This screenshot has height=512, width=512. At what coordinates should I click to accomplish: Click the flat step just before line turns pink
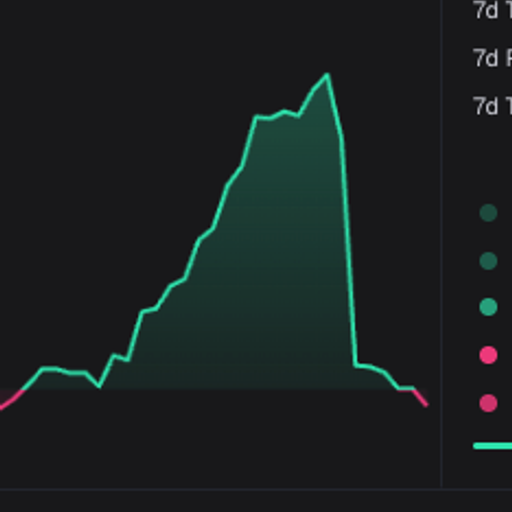coord(406,388)
